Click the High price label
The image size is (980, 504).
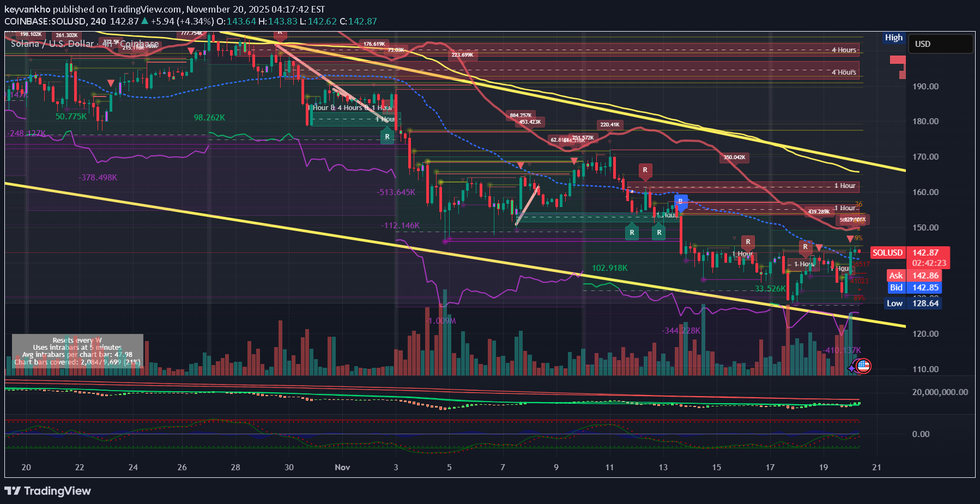893,38
